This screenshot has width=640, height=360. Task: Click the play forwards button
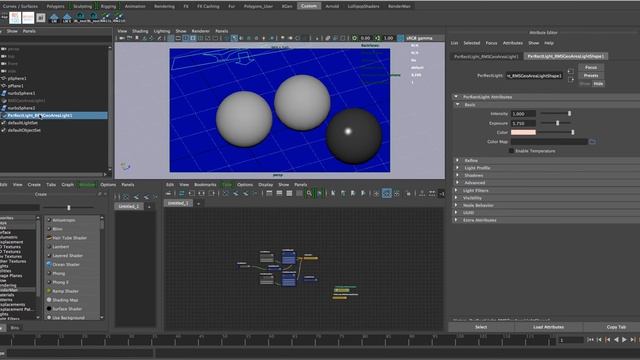point(624,340)
